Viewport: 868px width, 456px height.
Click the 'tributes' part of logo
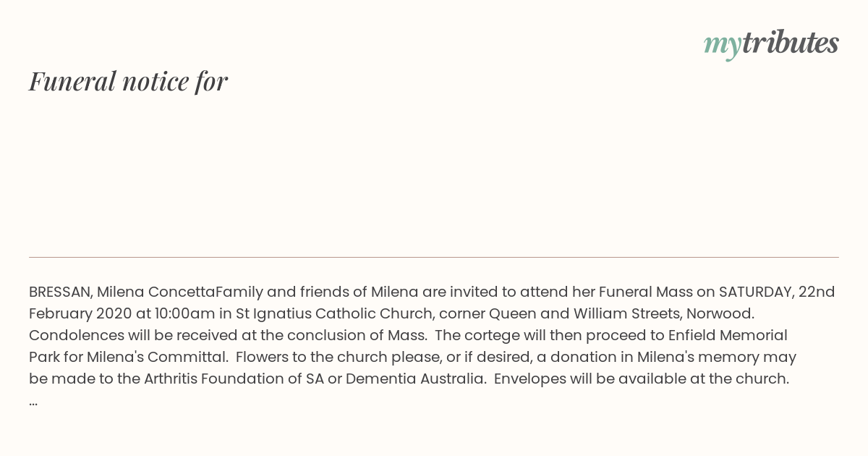pos(791,43)
